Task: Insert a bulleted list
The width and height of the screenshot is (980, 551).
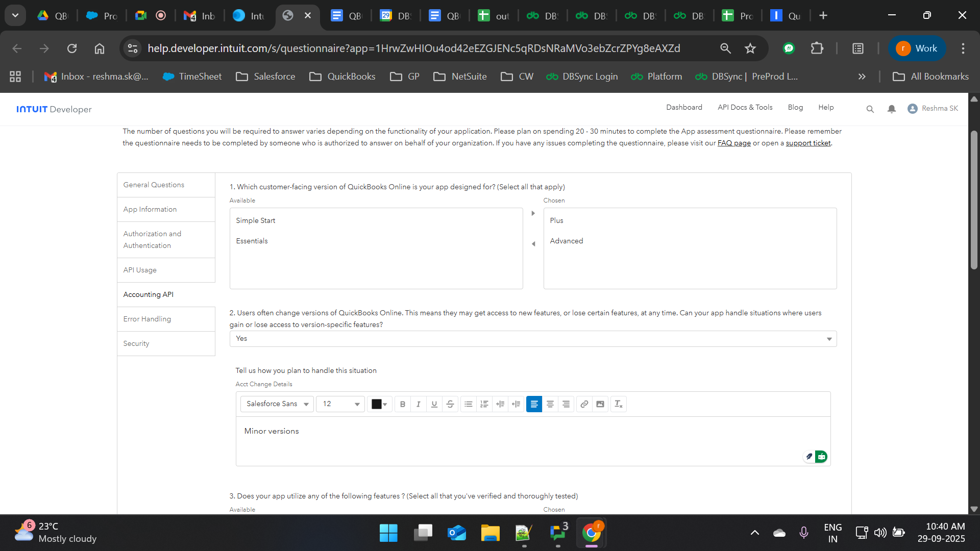Action: coord(468,404)
